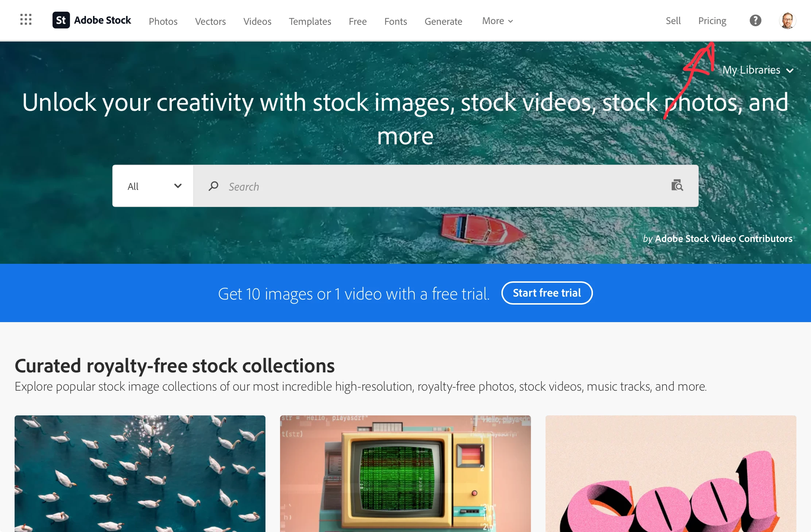Go to the Photos tab
The image size is (811, 532).
(163, 21)
